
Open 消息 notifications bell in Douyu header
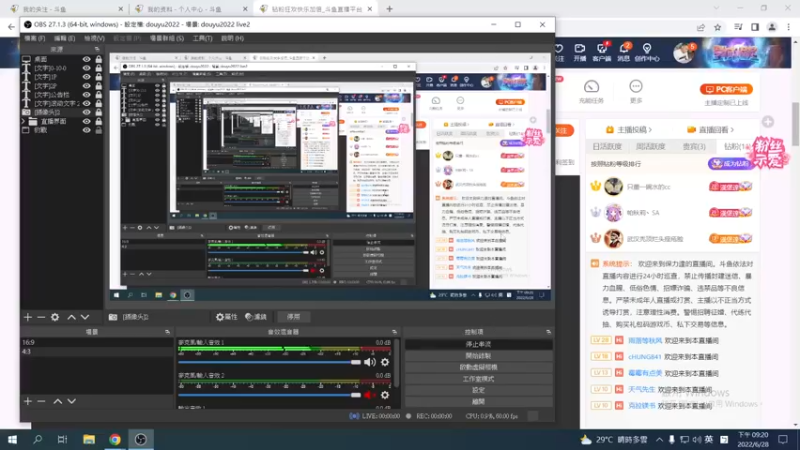pos(624,52)
